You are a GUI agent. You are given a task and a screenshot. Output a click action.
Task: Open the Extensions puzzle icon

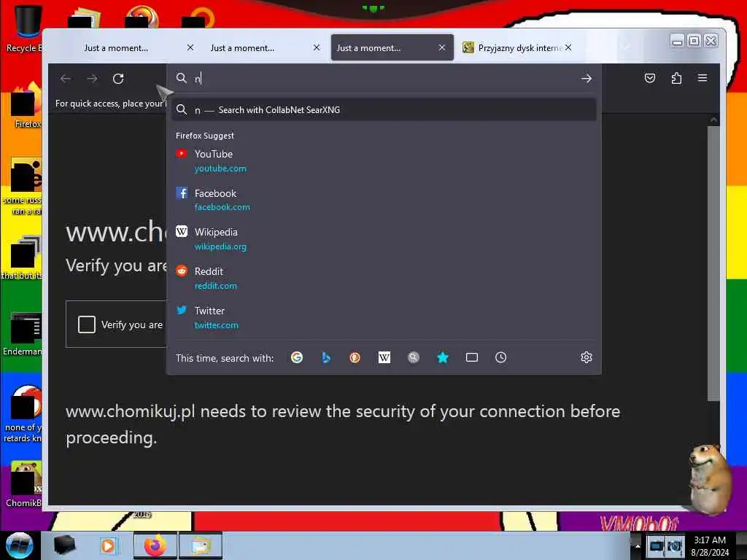[x=676, y=78]
